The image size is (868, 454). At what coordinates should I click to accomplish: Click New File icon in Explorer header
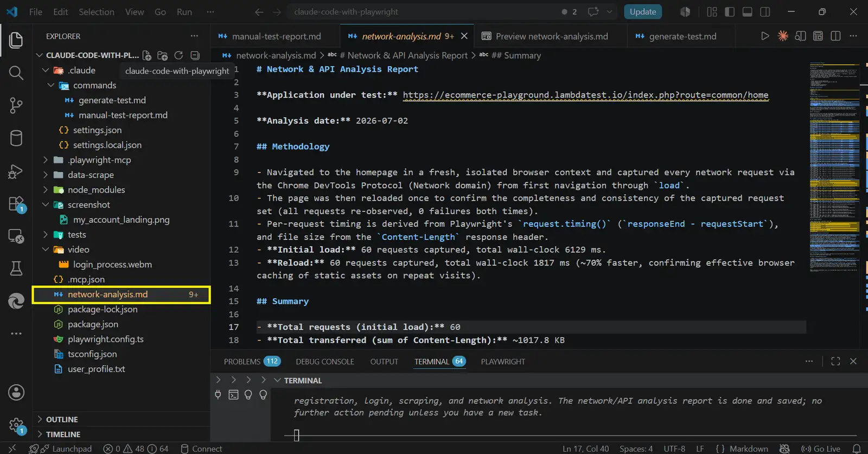[x=147, y=55]
